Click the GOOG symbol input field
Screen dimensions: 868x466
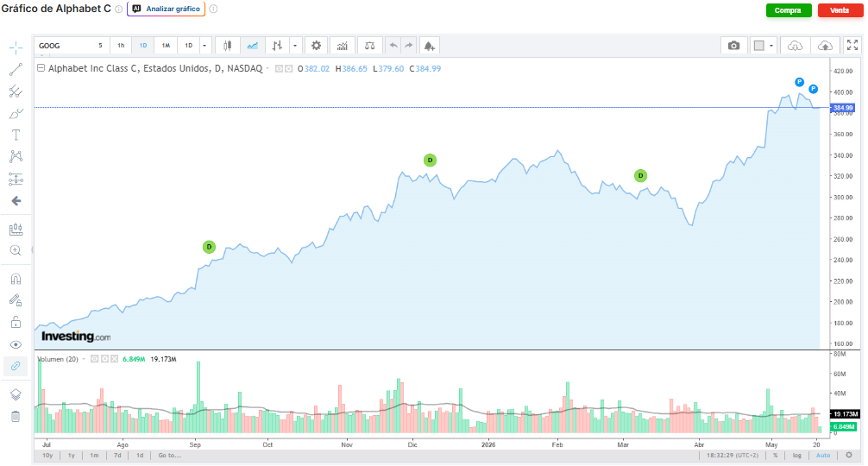[63, 46]
